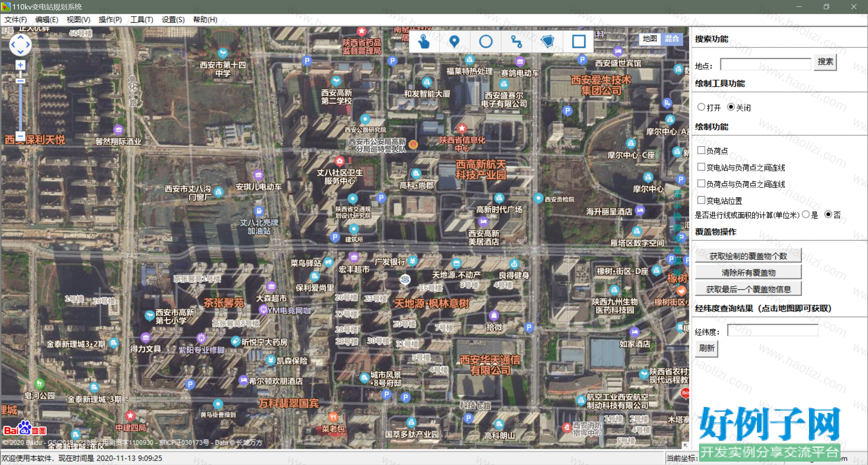The height and width of the screenshot is (465, 868).
Task: Click the 西安市第十四中学 map marker
Action: pyautogui.click(x=223, y=53)
